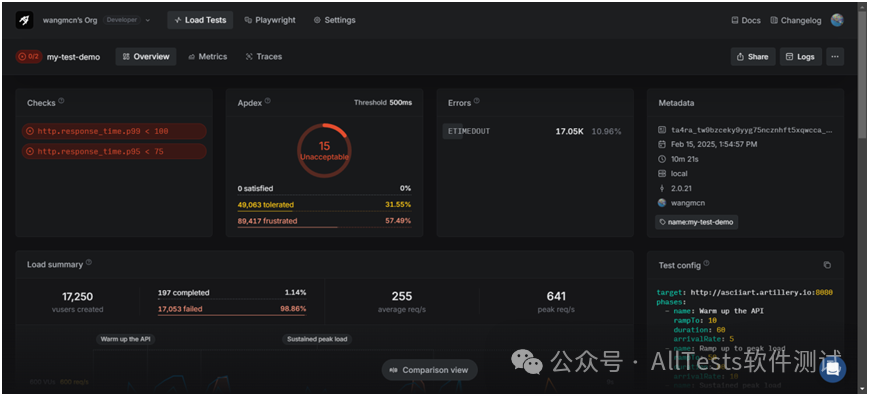Click the 0/2 failed checks badge

click(29, 56)
